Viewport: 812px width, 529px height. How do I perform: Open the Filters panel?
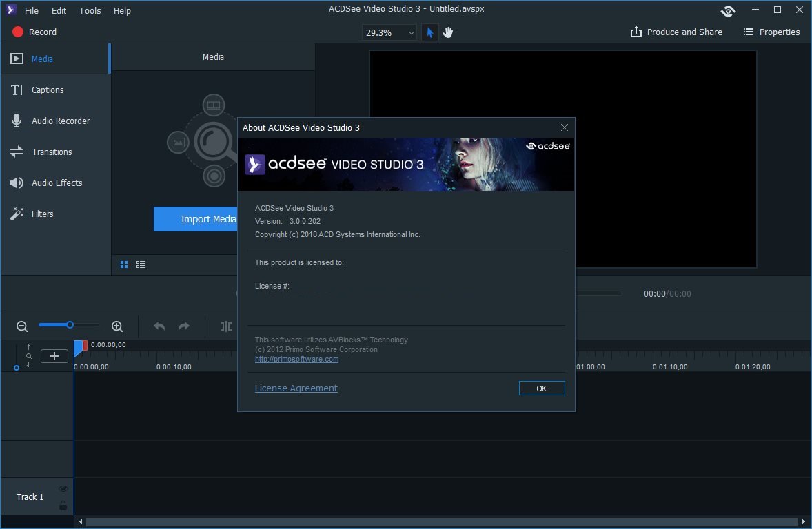pos(55,214)
